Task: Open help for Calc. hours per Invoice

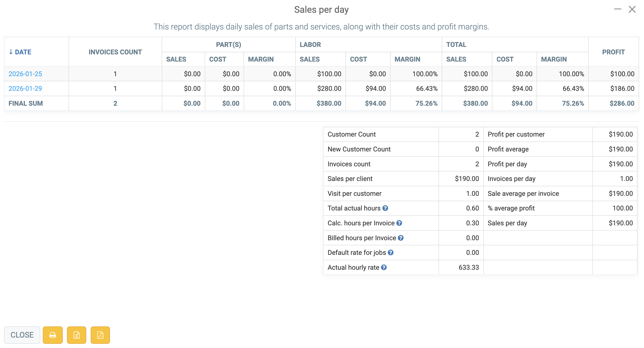Action: tap(399, 223)
